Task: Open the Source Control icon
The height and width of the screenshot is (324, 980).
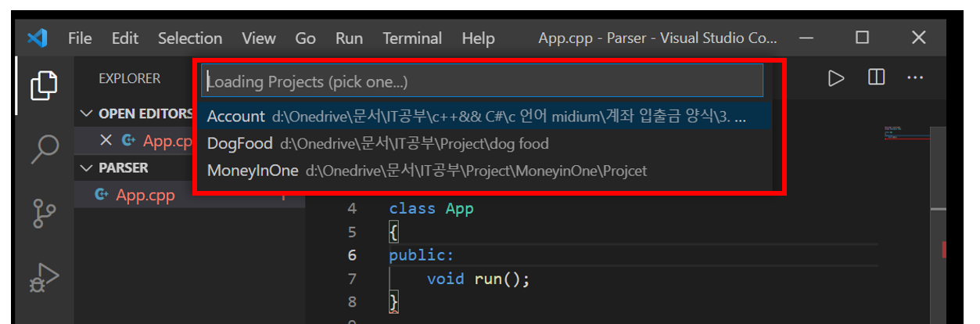Action: 44,214
